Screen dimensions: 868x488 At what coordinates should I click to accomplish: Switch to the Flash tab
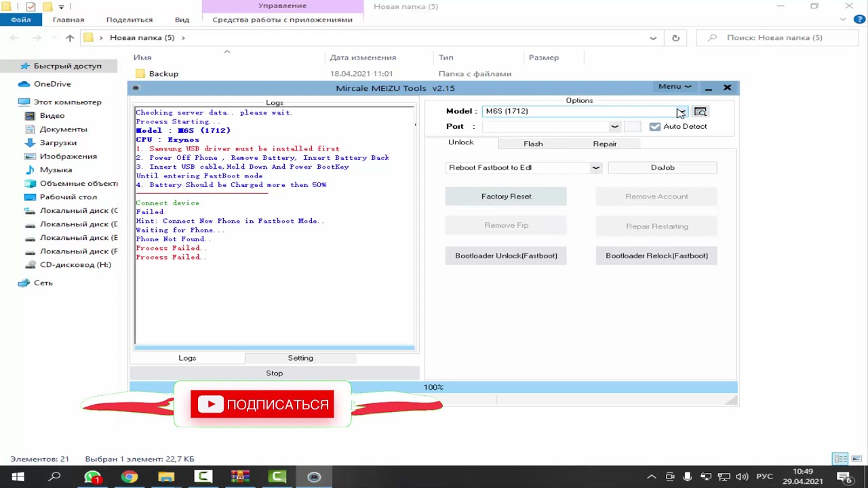(x=533, y=144)
